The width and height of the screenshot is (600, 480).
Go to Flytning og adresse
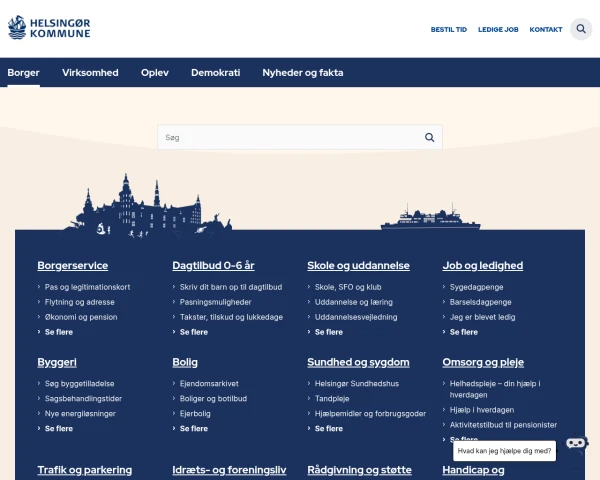[80, 302]
